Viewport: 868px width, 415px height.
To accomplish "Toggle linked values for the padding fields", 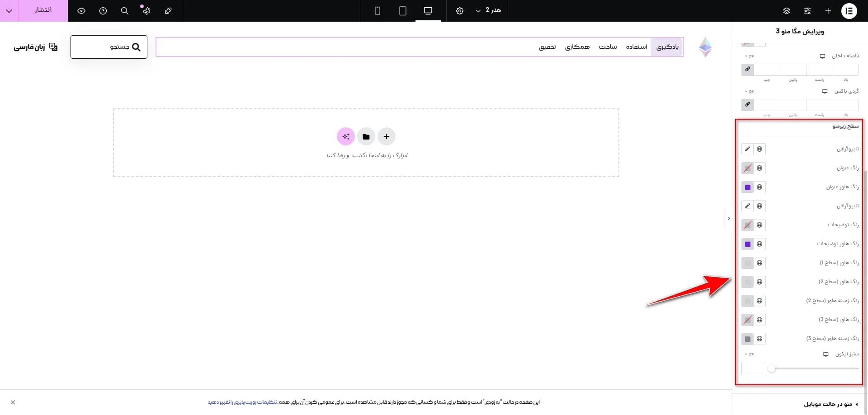I will coord(747,69).
